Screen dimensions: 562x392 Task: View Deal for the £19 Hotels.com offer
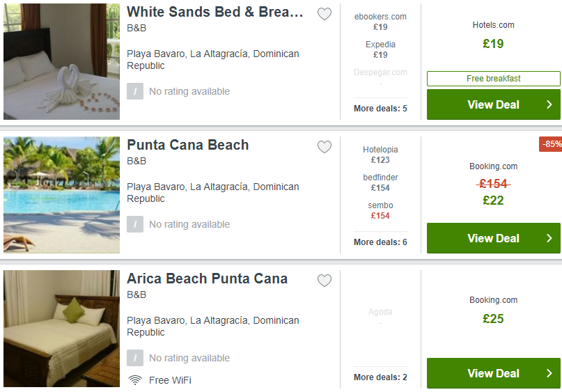494,104
